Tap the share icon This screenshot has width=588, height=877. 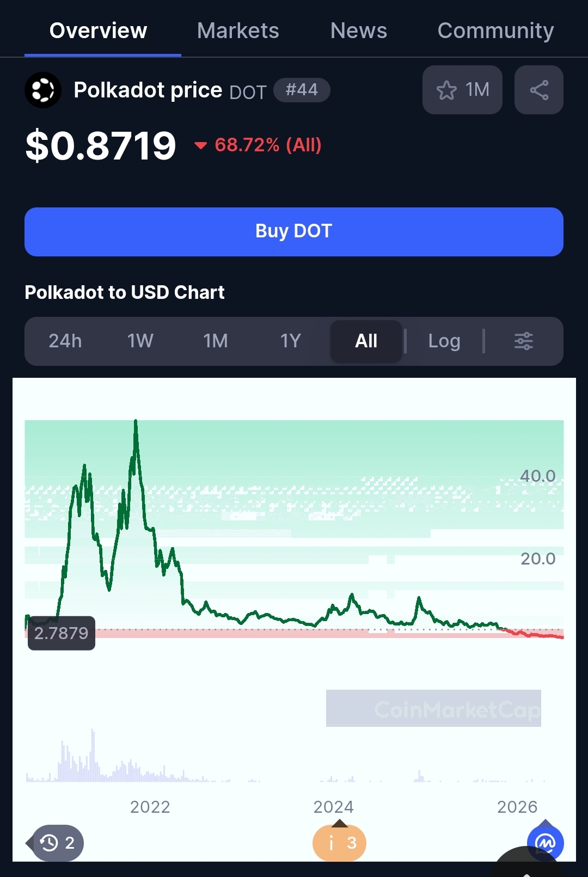pos(539,90)
